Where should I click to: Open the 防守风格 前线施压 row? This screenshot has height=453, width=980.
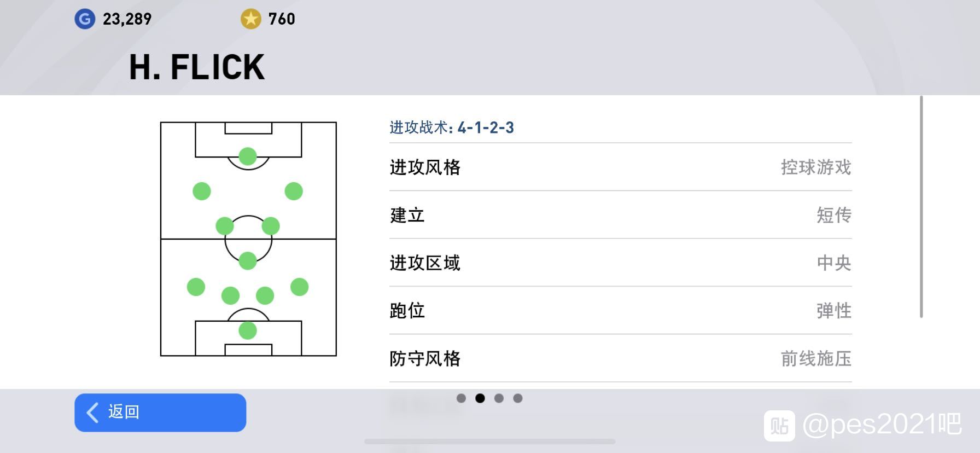coord(621,358)
